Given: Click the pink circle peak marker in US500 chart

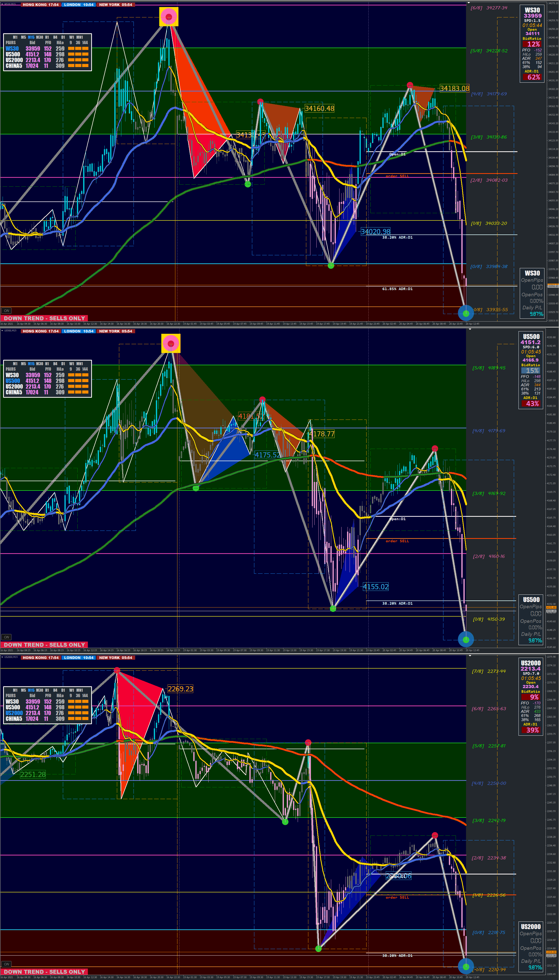Looking at the screenshot, I should (x=171, y=343).
